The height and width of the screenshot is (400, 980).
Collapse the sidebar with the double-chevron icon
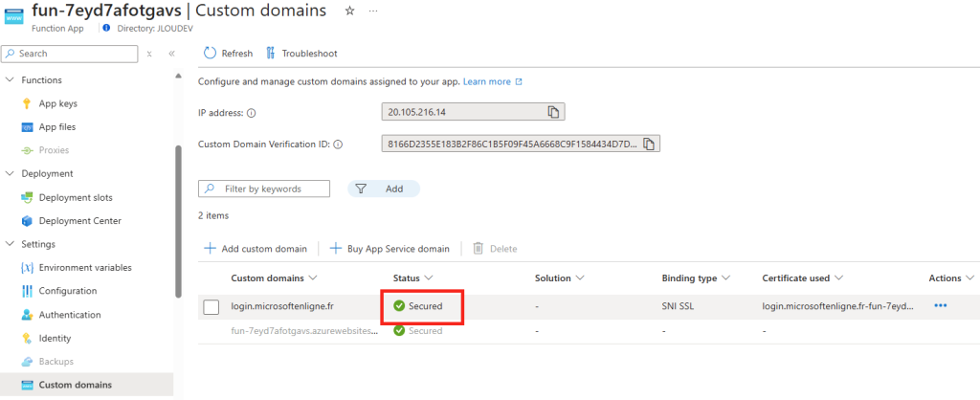tap(172, 54)
